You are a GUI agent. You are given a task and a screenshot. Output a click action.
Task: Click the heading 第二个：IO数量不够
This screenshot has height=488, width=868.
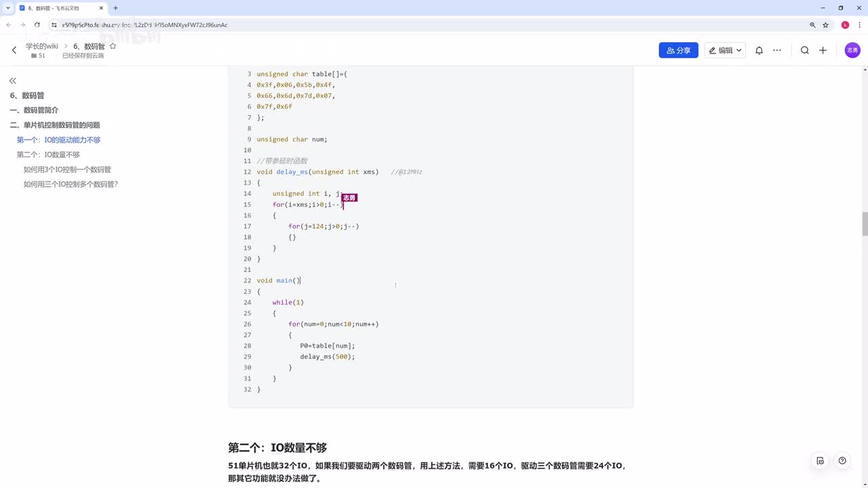point(277,447)
